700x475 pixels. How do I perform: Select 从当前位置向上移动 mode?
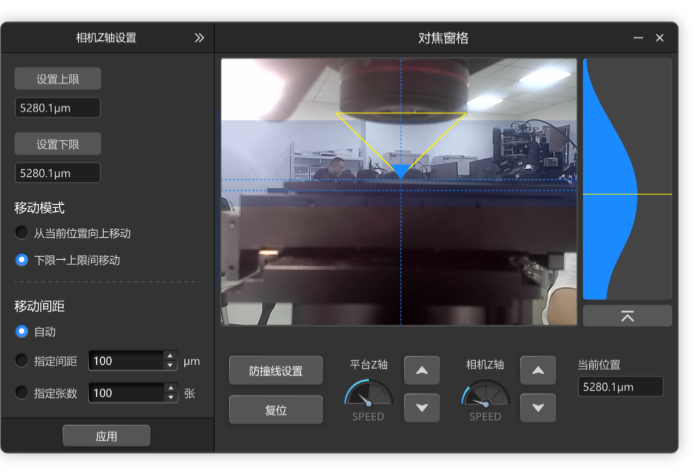[x=22, y=233]
